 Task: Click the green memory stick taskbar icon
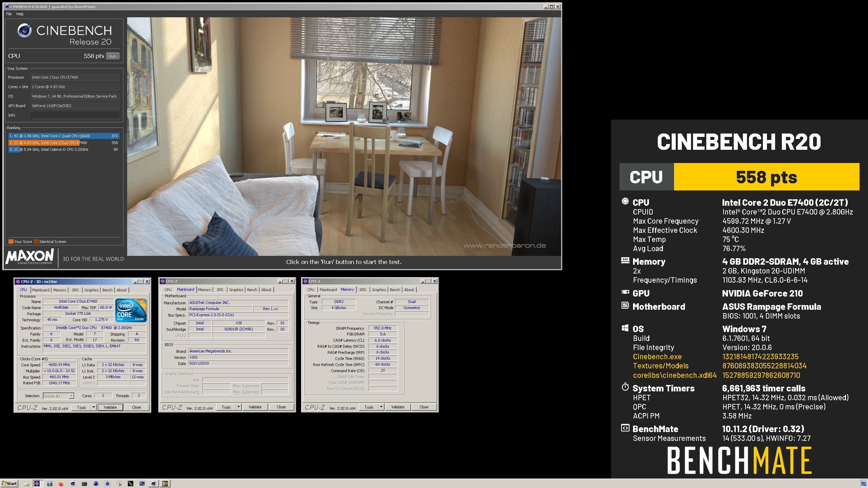click(131, 484)
